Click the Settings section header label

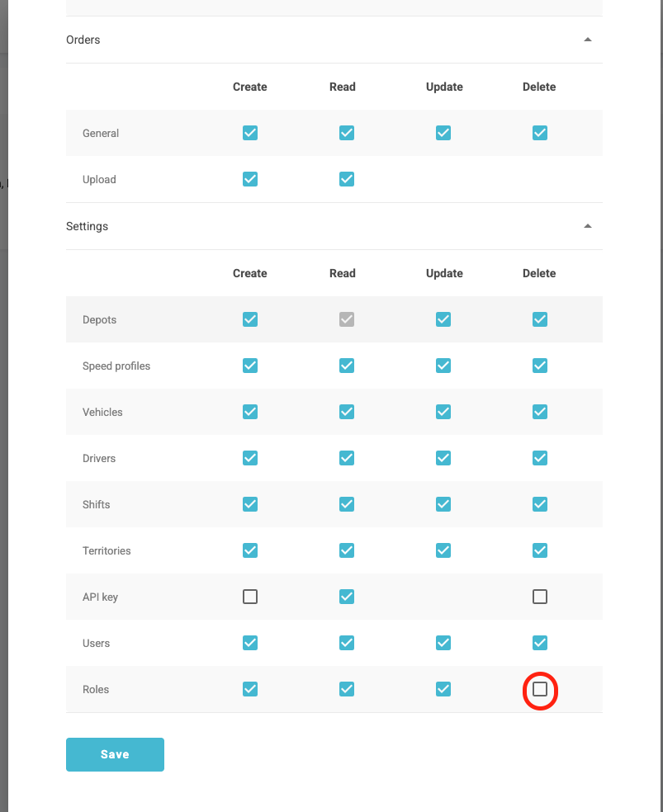pyautogui.click(x=88, y=226)
